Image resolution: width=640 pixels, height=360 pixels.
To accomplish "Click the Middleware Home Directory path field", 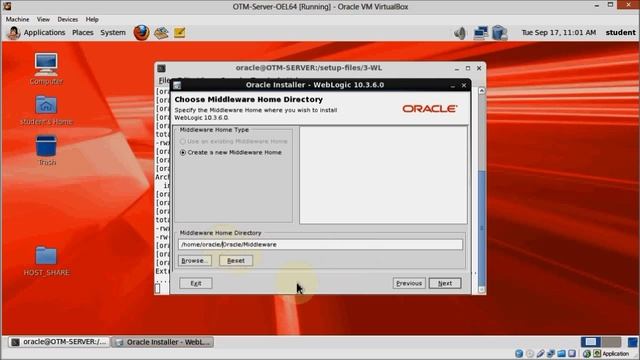I will click(320, 244).
